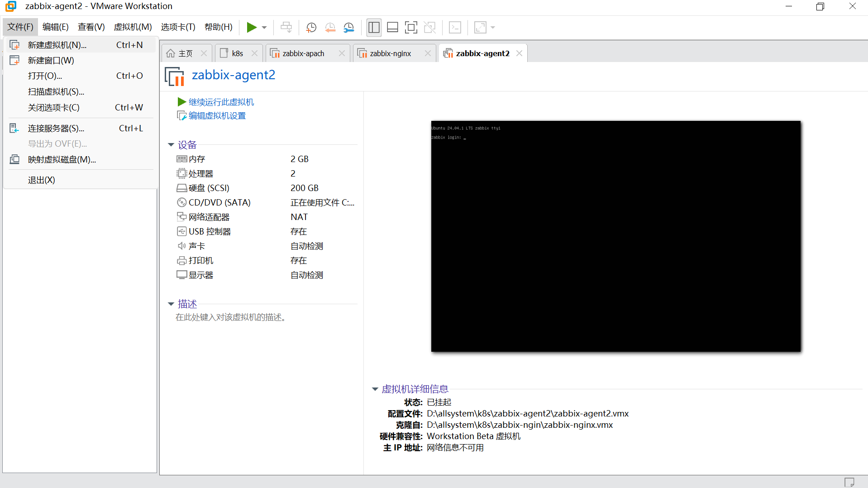Collapse the 设备 section
This screenshot has width=868, height=488.
171,145
